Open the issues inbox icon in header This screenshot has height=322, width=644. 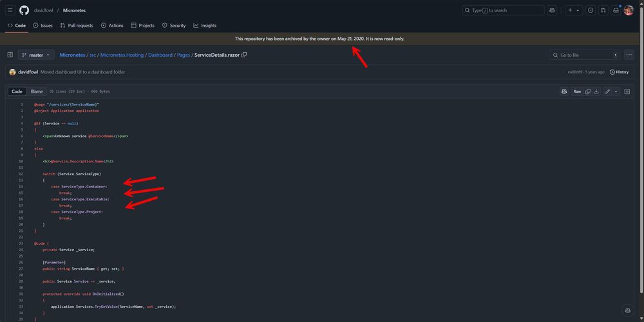pos(591,10)
